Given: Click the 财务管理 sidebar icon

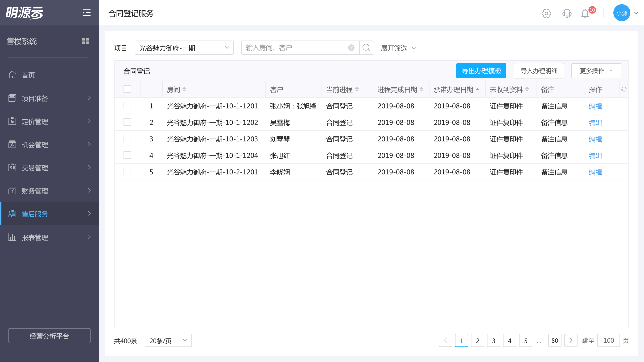Looking at the screenshot, I should pos(12,190).
